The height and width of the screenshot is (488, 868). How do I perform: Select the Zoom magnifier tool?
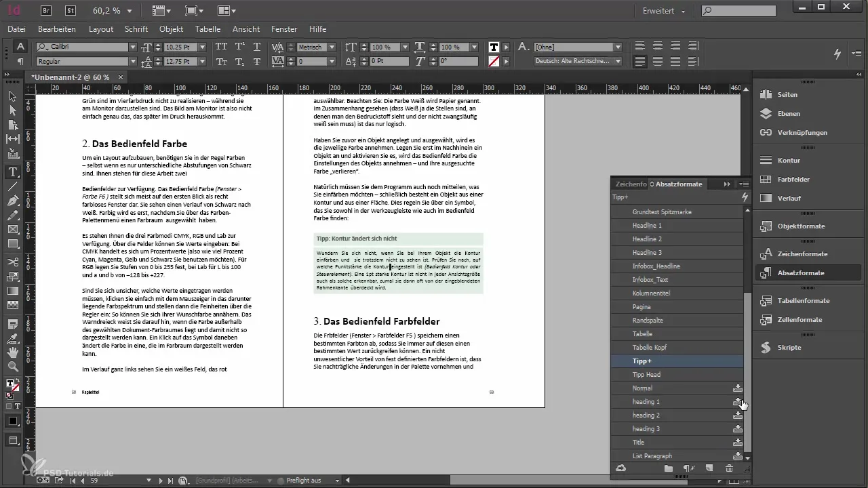[12, 367]
